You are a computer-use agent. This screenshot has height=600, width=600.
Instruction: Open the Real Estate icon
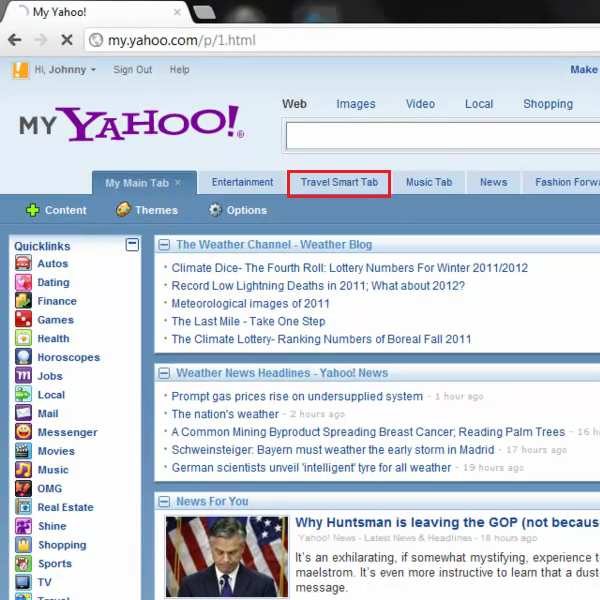pyautogui.click(x=23, y=507)
